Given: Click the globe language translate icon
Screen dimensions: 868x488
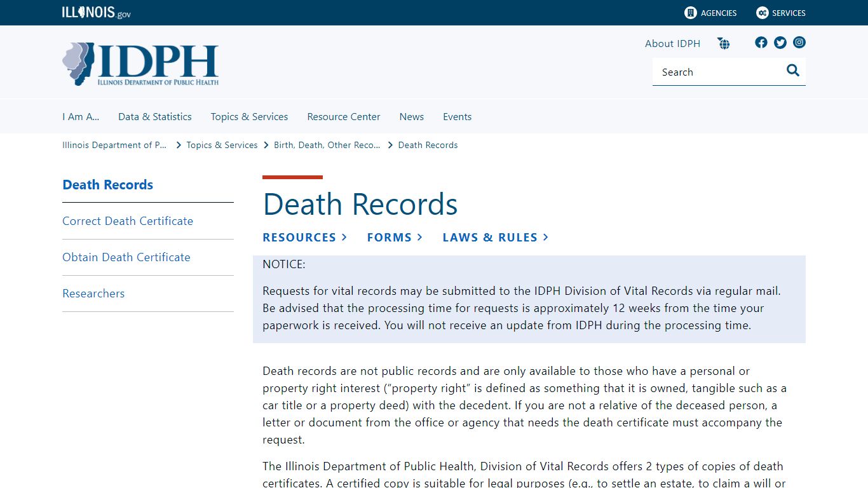Looking at the screenshot, I should [724, 43].
